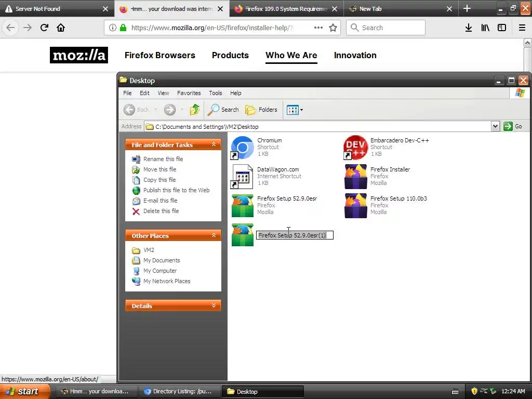Open the Chromium shortcut icon
The width and height of the screenshot is (532, 399).
coord(242,147)
